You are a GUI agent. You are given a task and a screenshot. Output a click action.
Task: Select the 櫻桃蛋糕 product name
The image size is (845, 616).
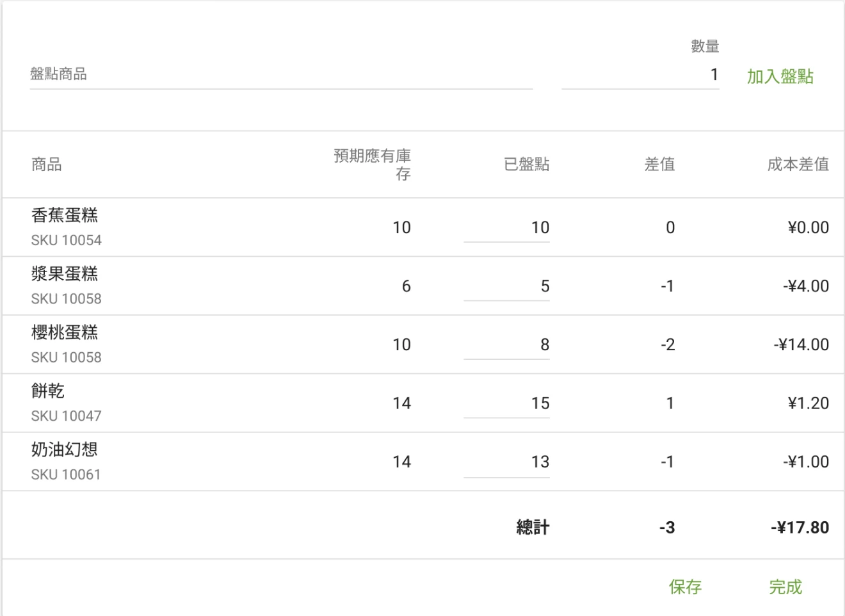tap(65, 332)
